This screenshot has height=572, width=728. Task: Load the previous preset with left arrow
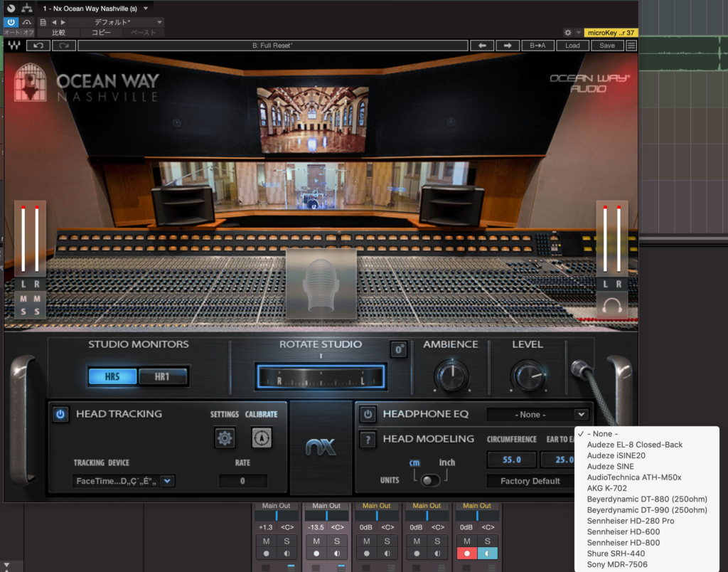(483, 46)
